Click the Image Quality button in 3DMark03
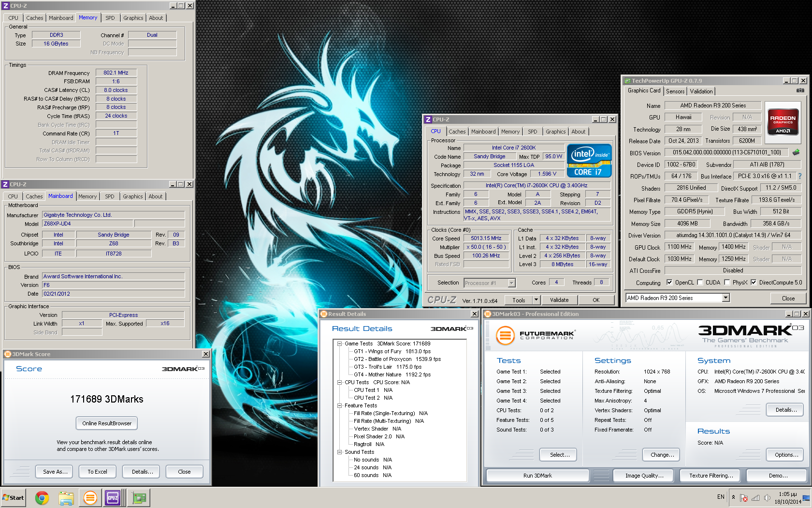Screen dimensions: 812x508 coord(644,476)
